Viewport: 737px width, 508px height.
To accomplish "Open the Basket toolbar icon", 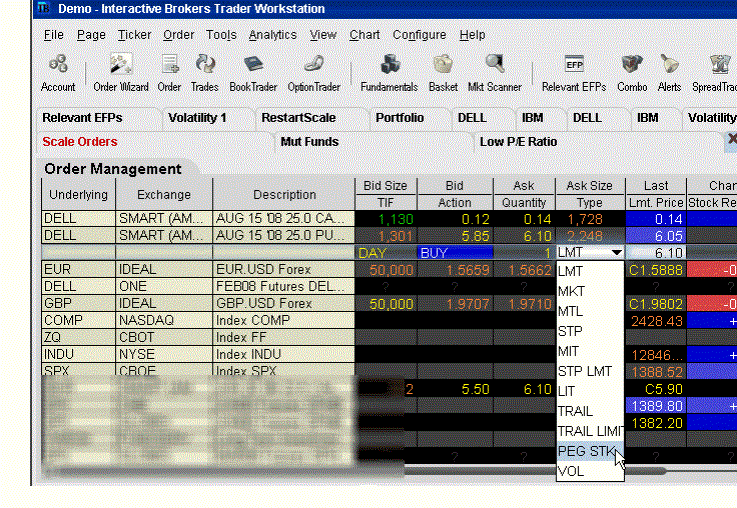I will 443,72.
